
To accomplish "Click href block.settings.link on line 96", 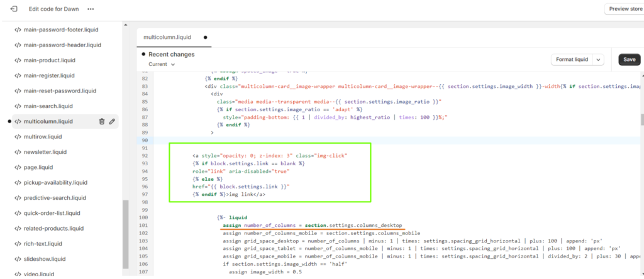I will (241, 187).
